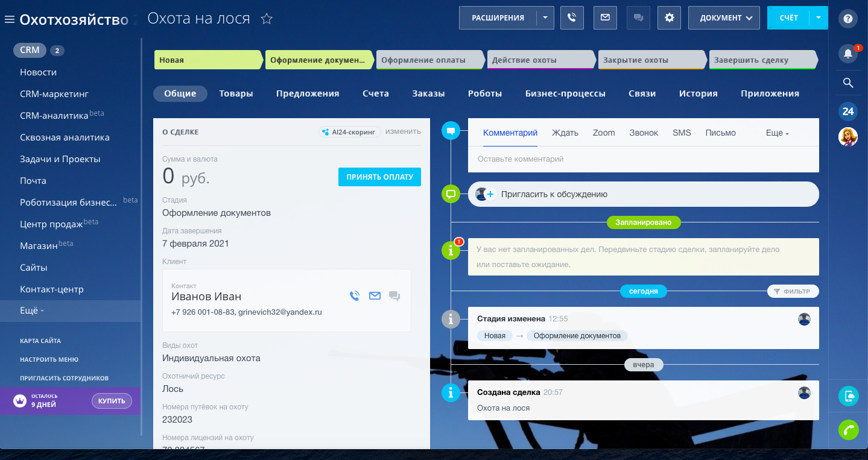Open the Документ dropdown
Viewport: 868px width, 460px height.
pos(723,18)
